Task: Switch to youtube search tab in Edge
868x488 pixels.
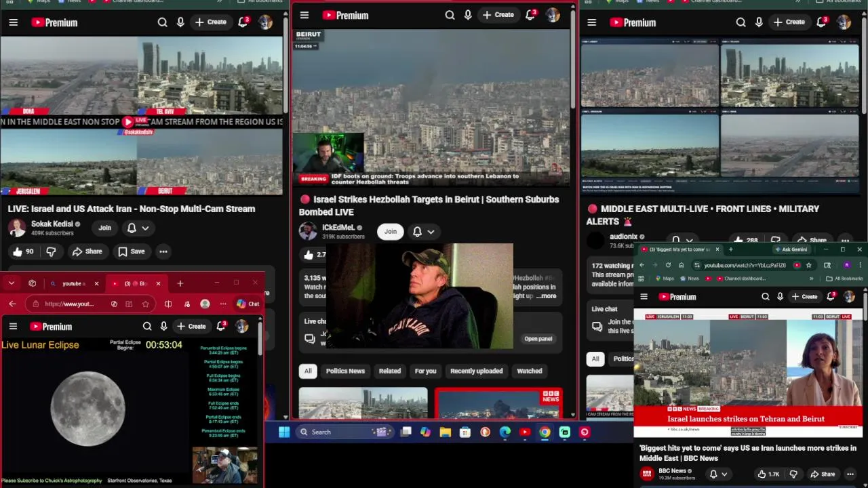Action: coord(73,283)
